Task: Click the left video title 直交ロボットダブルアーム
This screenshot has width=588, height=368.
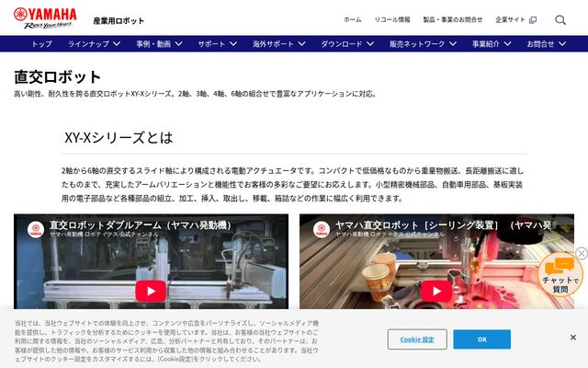Action: point(141,224)
